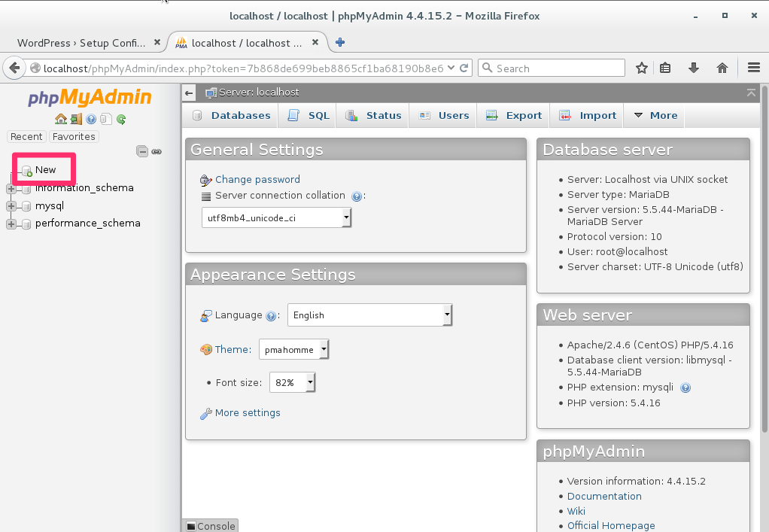Open the Databases tab
The width and height of the screenshot is (769, 532).
tap(231, 116)
